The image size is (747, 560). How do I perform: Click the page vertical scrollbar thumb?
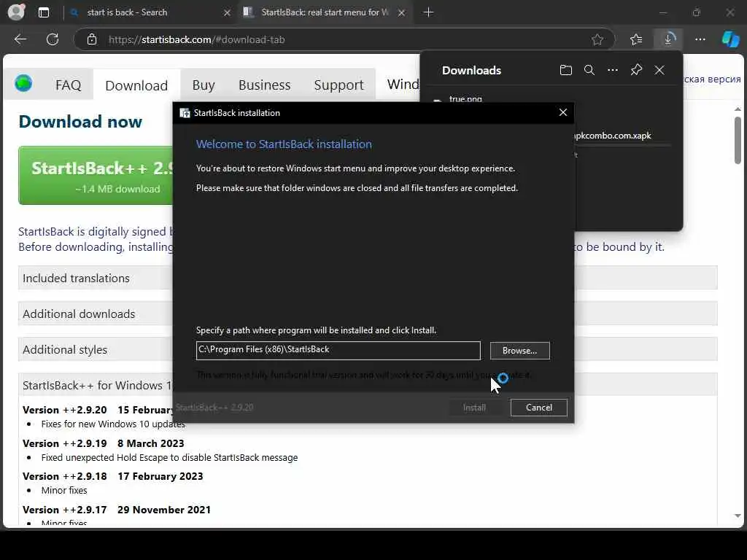pos(738,141)
